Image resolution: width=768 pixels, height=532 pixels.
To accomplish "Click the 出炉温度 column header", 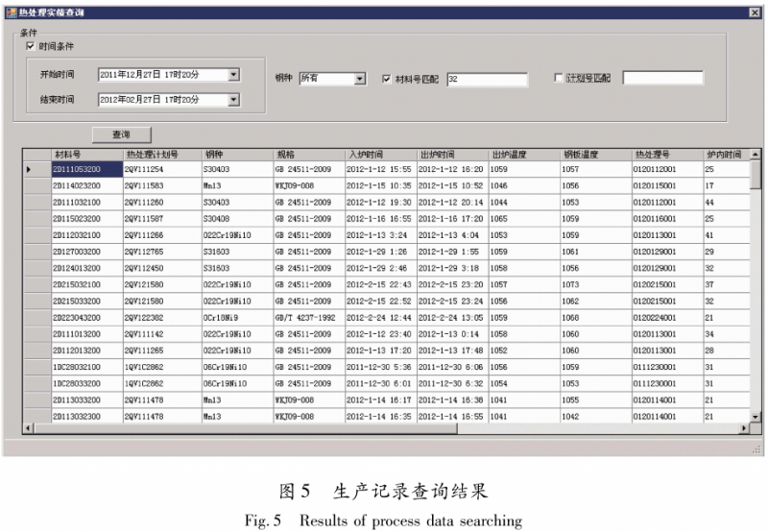I will point(523,154).
